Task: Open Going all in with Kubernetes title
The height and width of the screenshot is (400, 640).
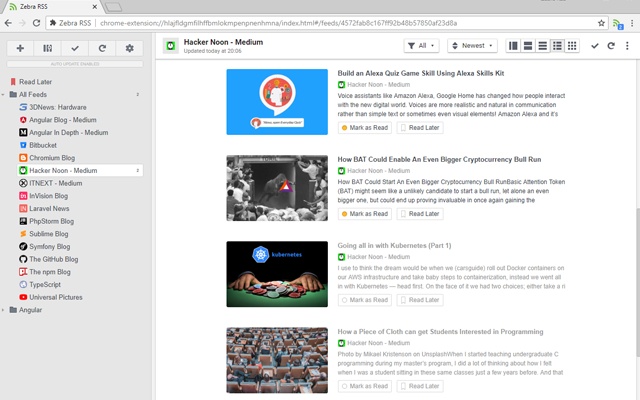Action: pos(394,245)
